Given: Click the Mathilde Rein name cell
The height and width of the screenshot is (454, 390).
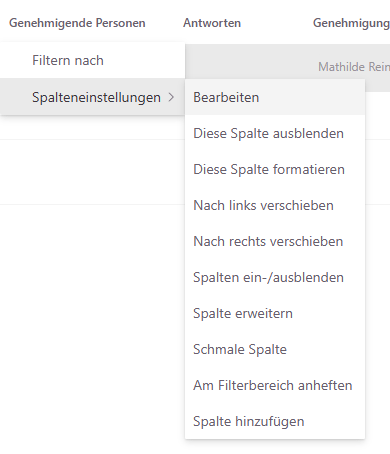Looking at the screenshot, I should (x=354, y=67).
